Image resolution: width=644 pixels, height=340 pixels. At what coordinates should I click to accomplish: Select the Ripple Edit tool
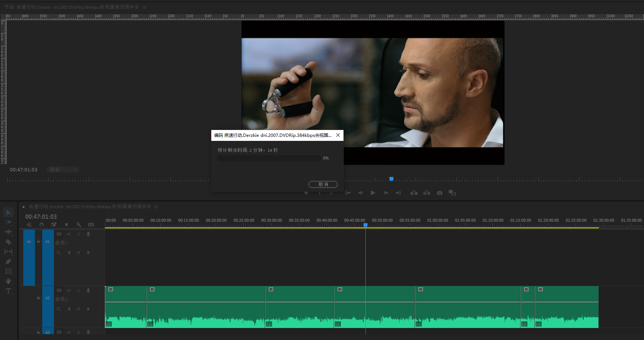[x=8, y=232]
